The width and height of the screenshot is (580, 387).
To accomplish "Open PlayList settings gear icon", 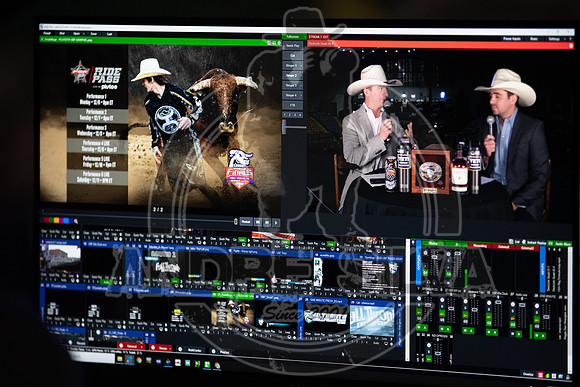I will tap(213, 351).
